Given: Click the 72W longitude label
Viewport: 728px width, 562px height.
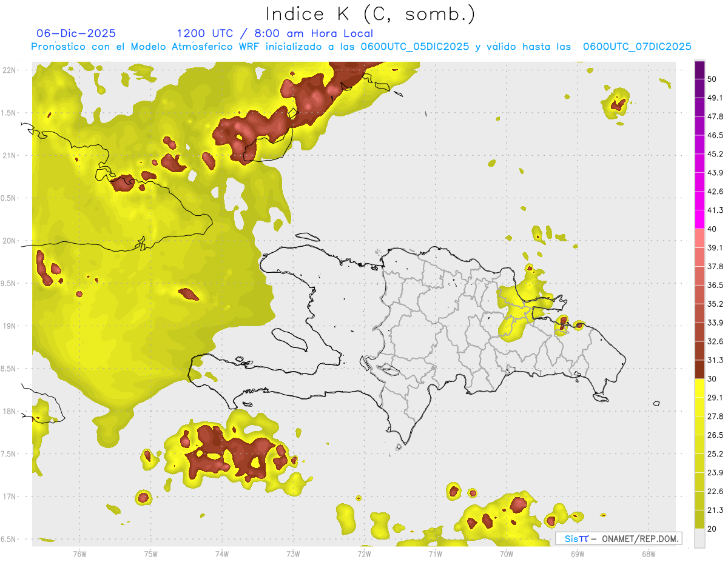Looking at the screenshot, I should [x=364, y=553].
